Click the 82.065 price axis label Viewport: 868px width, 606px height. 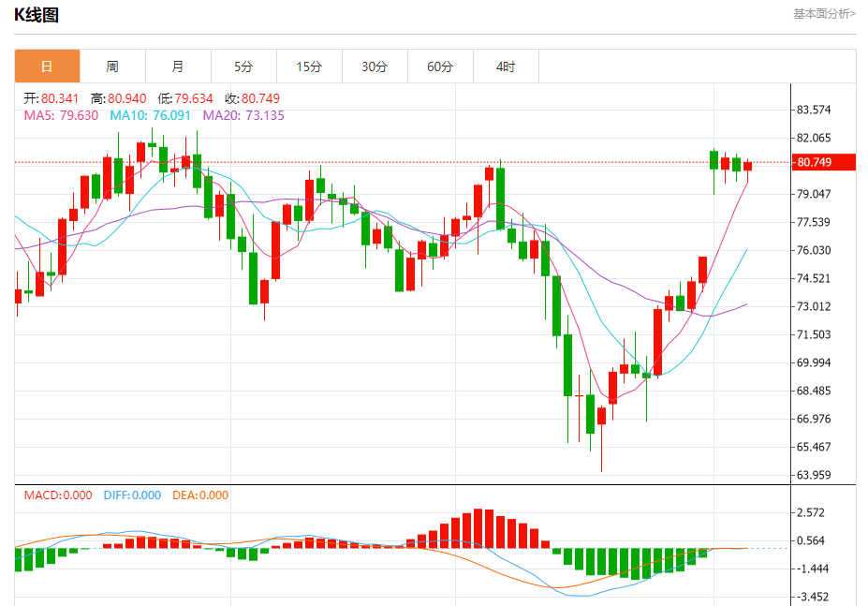click(x=814, y=138)
